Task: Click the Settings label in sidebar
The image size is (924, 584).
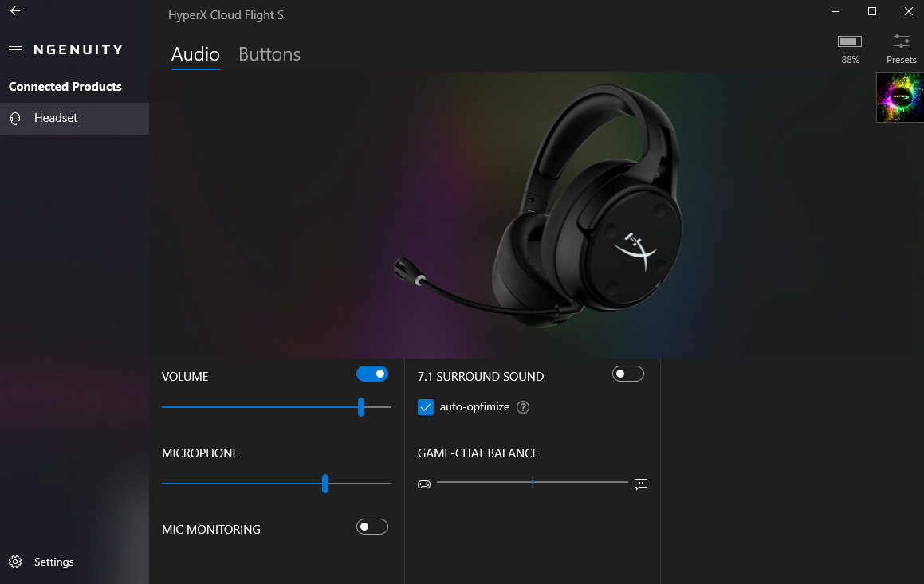Action: pyautogui.click(x=54, y=562)
